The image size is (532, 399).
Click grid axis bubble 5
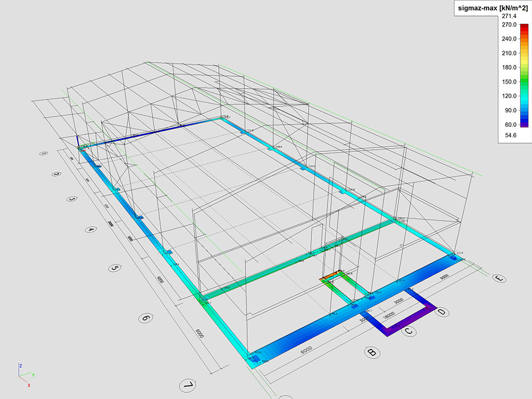coord(115,268)
